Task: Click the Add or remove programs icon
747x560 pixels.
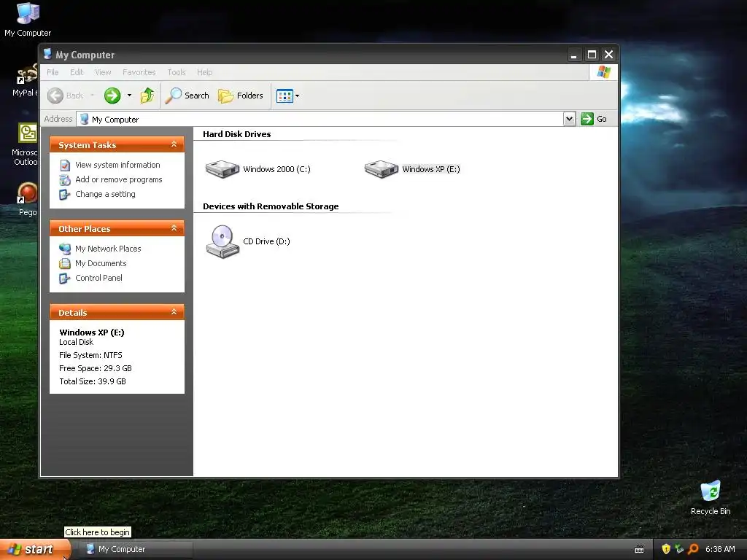Action: [x=65, y=180]
